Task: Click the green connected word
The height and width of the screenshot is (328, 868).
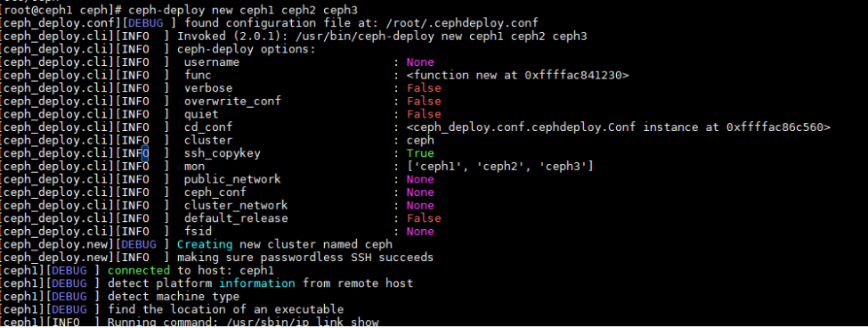Action: [x=139, y=270]
